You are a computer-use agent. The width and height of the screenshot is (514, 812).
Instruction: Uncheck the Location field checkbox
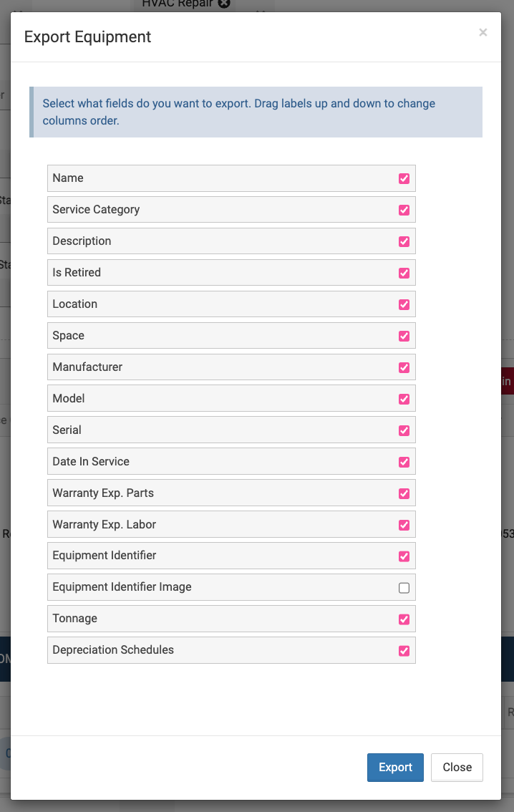tap(404, 304)
